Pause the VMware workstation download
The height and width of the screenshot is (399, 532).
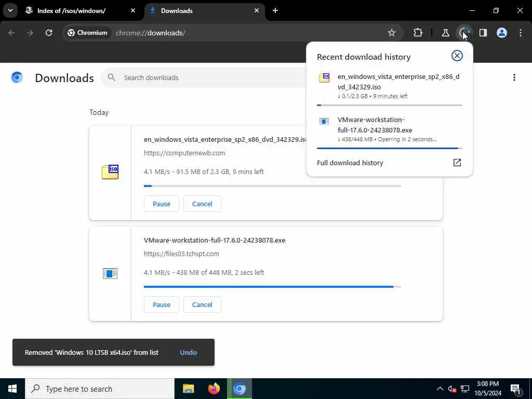coord(162,304)
